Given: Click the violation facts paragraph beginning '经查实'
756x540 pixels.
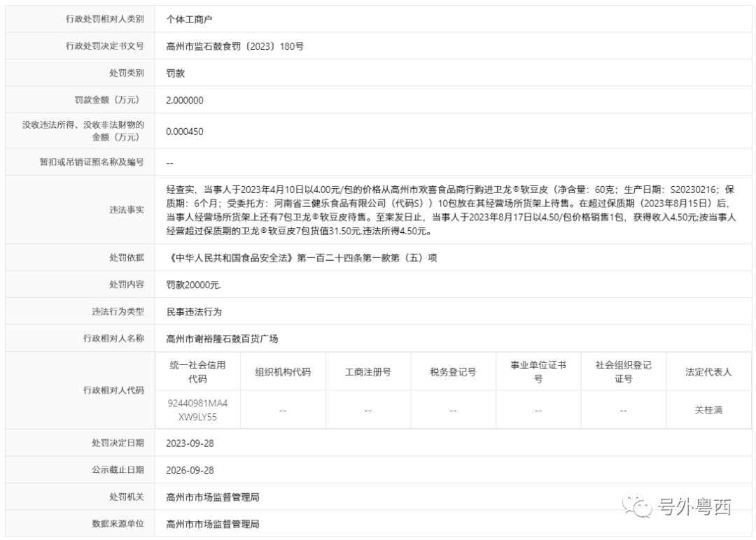Looking at the screenshot, I should click(x=451, y=210).
